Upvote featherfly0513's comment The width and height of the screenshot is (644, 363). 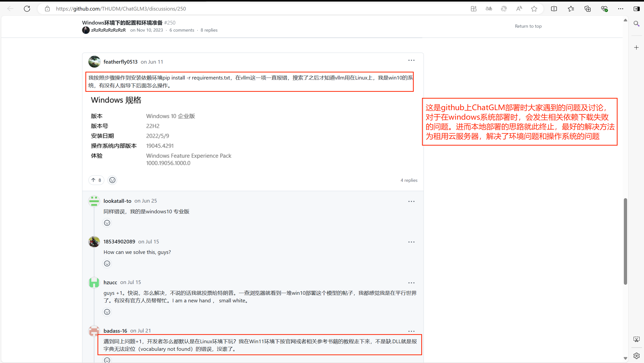point(96,180)
